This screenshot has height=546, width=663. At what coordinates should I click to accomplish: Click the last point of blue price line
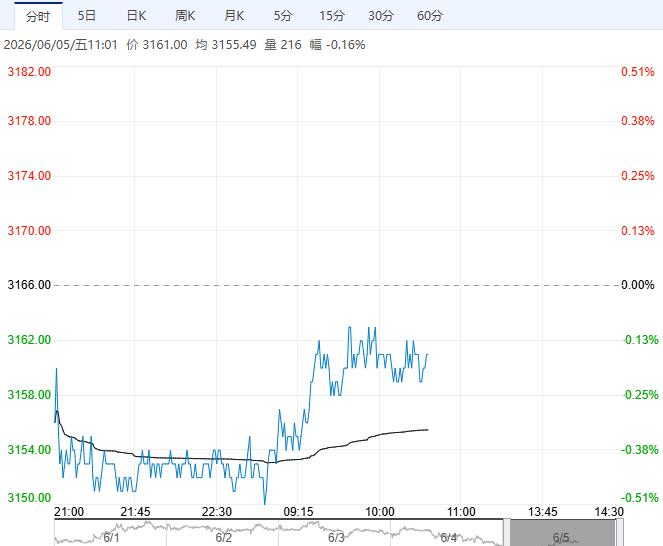click(427, 354)
